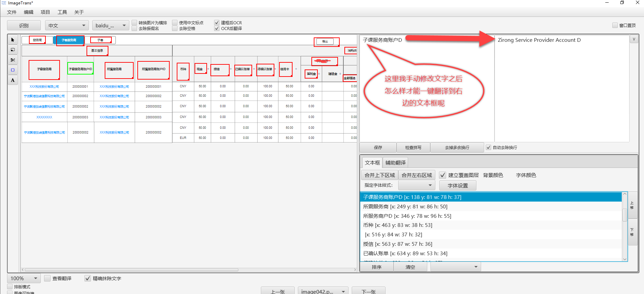Select list row 所震服务商
The image size is (644, 294).
tap(491, 206)
